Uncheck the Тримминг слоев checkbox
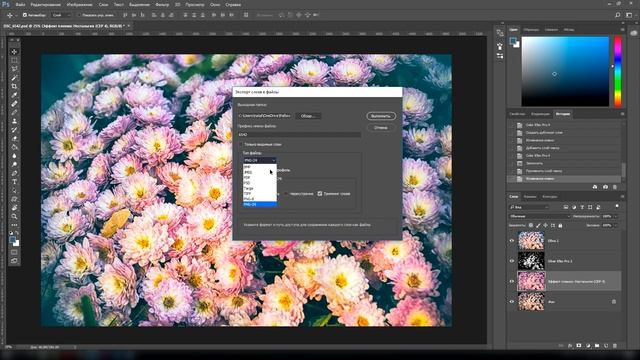The width and height of the screenshot is (640, 360). (x=320, y=194)
